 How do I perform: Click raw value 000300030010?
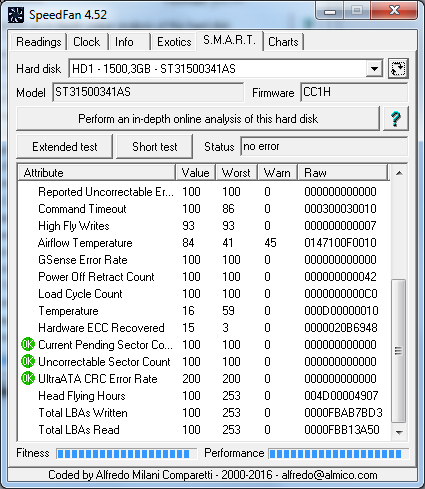[340, 209]
